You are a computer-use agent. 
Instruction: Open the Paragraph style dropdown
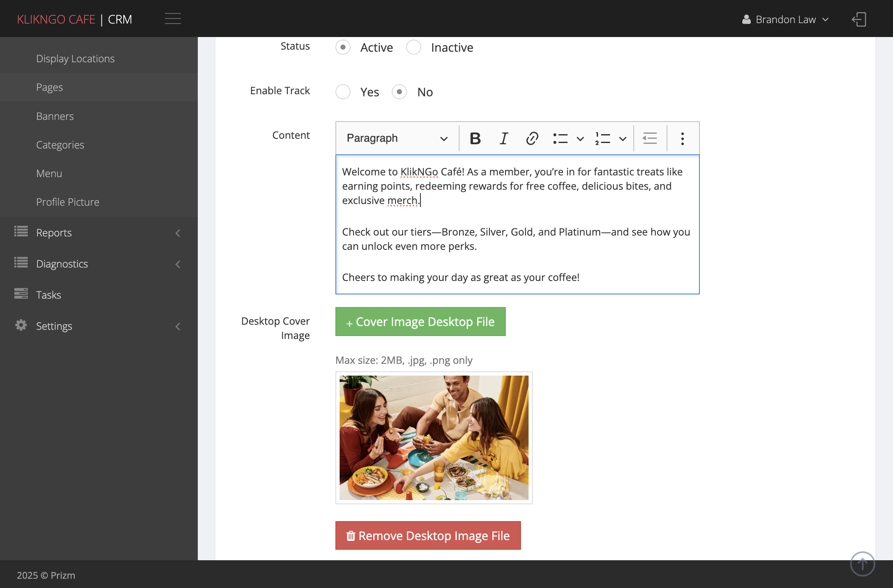[x=397, y=138]
